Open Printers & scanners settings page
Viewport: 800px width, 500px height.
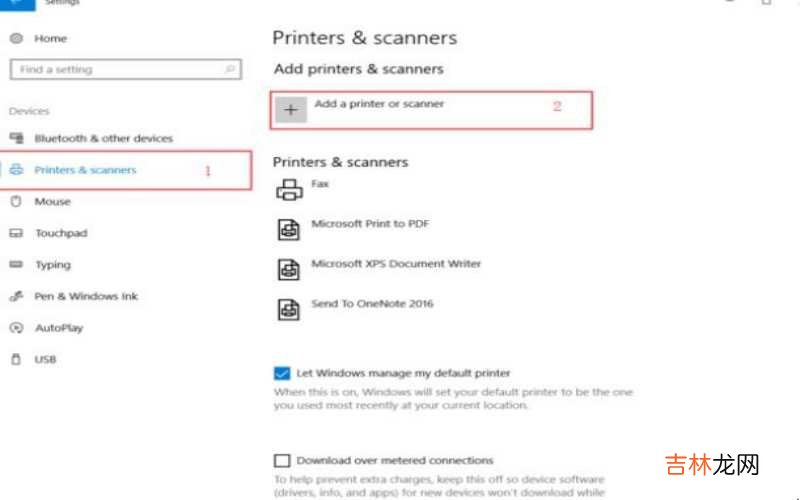[x=85, y=170]
